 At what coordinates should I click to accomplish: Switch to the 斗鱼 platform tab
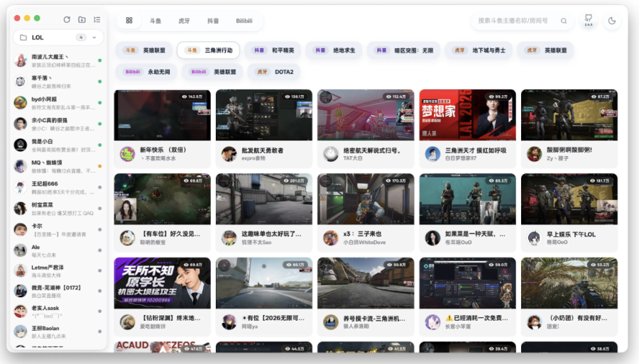155,21
